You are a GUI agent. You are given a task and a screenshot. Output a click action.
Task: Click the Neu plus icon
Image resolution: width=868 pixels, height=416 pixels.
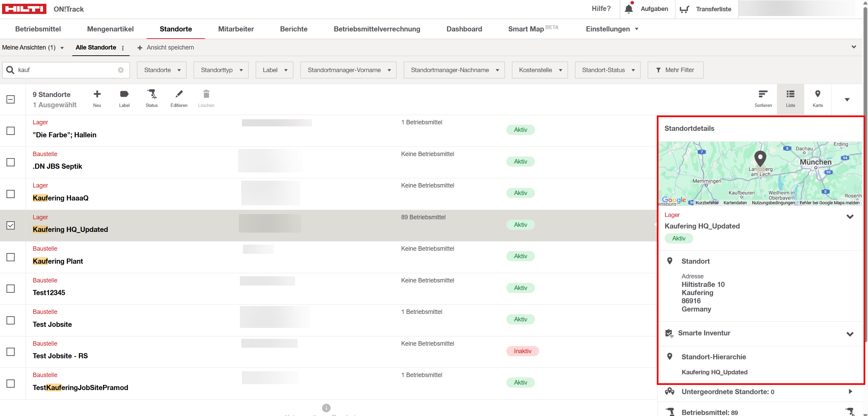[97, 94]
